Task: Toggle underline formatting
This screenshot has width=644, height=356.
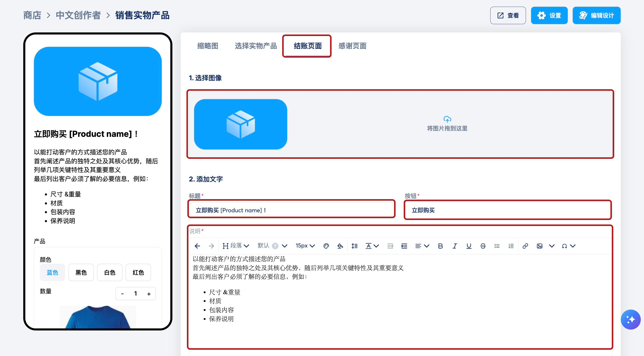Action: [469, 246]
